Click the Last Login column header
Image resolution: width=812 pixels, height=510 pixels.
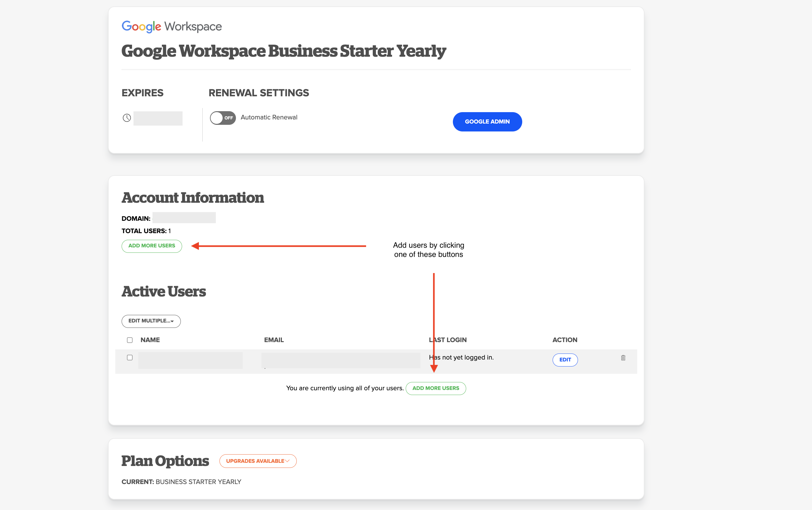pyautogui.click(x=448, y=340)
